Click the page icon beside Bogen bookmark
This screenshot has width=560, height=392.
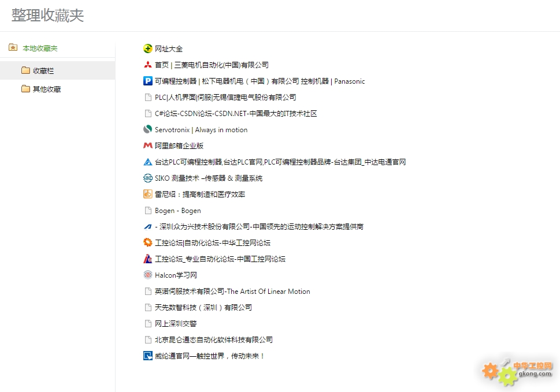tap(148, 211)
